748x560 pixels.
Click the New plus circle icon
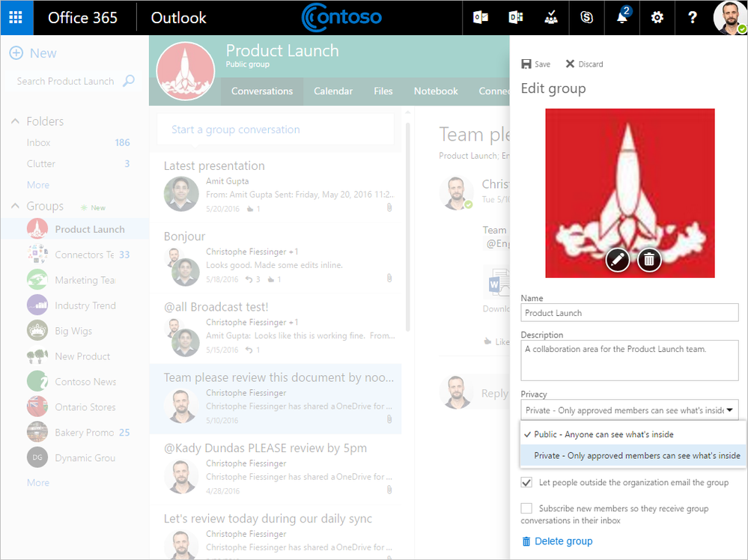pyautogui.click(x=16, y=53)
